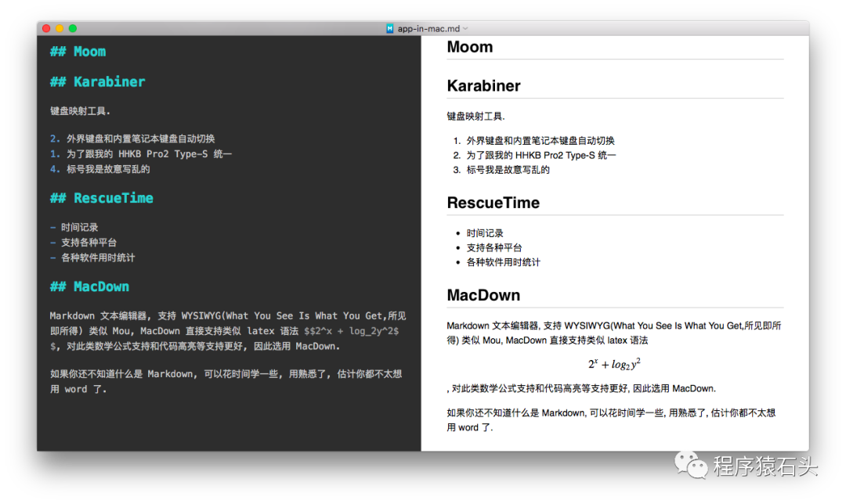Click editor line '- 各种软件用时统计'

tap(92, 257)
